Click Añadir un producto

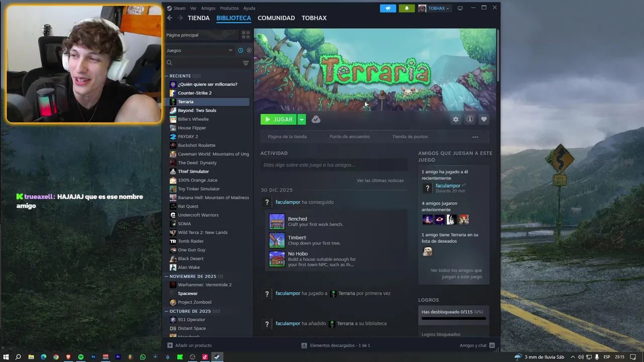(189, 345)
